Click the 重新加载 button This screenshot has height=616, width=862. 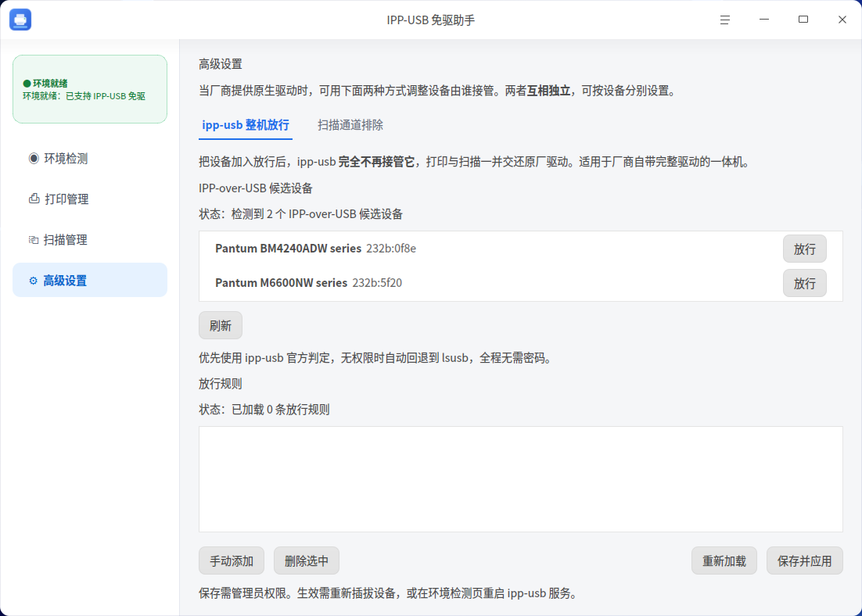[x=724, y=560]
